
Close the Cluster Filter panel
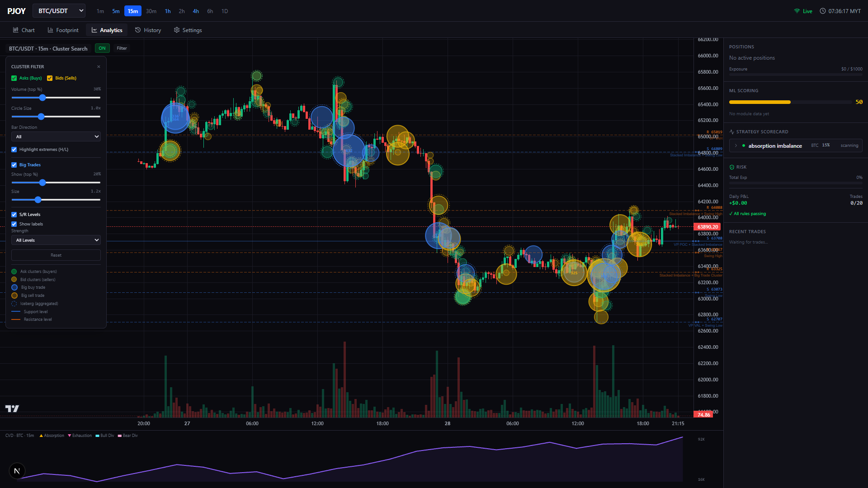[x=99, y=67]
